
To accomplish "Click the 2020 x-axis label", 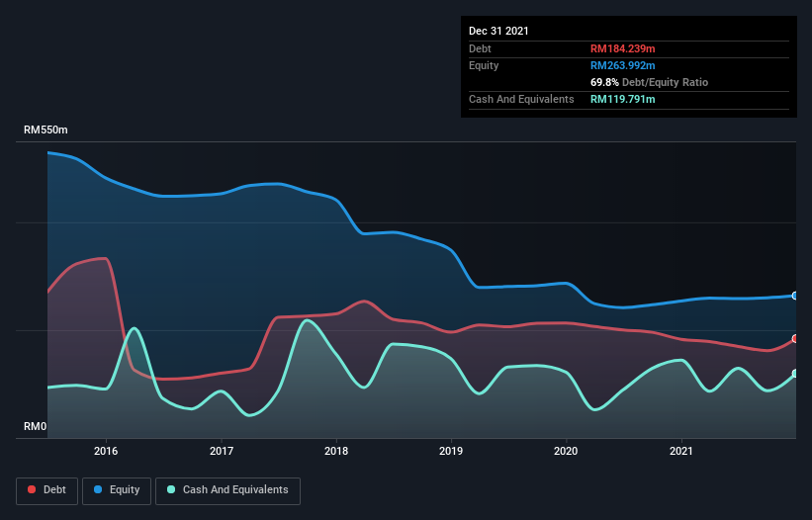I will (x=566, y=451).
